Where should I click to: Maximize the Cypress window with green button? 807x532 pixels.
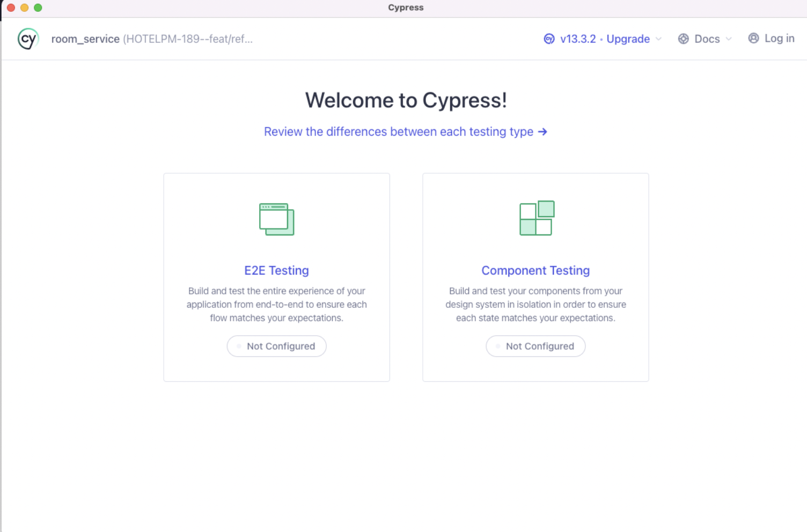click(x=38, y=8)
